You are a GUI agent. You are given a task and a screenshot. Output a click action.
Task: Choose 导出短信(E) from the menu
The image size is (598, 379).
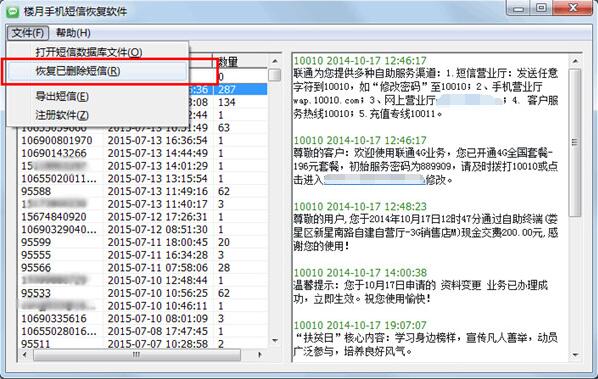tap(62, 96)
